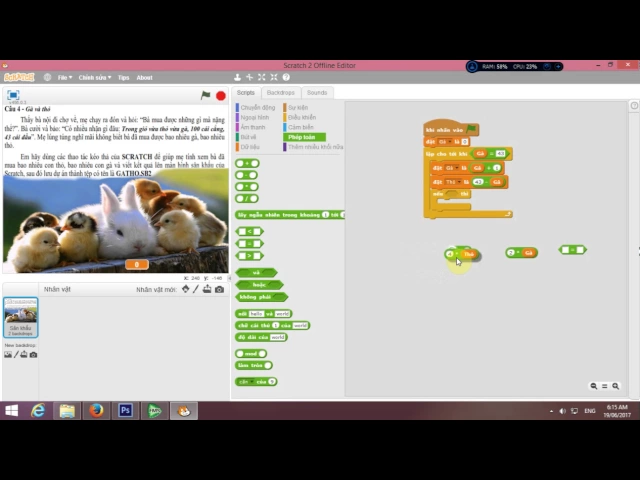Screen dimensions: 640x480
Task: Toggle the stage fullscreen icon
Action: [x=13, y=95]
